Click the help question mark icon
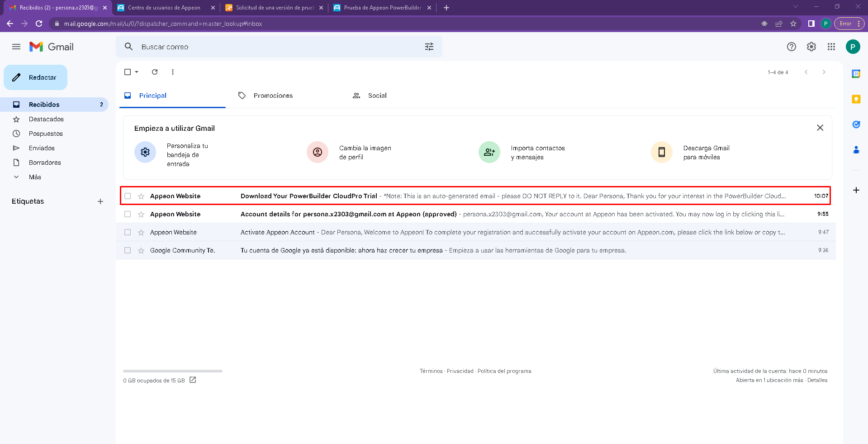 pyautogui.click(x=791, y=47)
